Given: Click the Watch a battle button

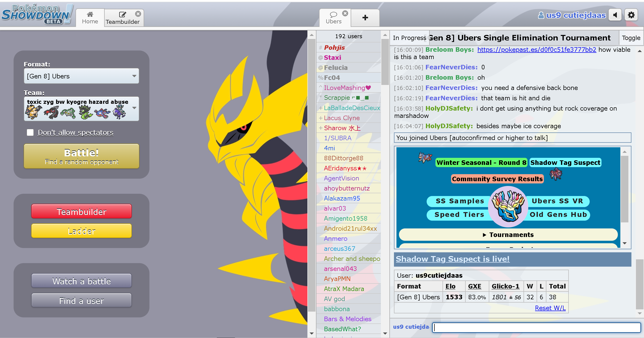Looking at the screenshot, I should pyautogui.click(x=81, y=281).
